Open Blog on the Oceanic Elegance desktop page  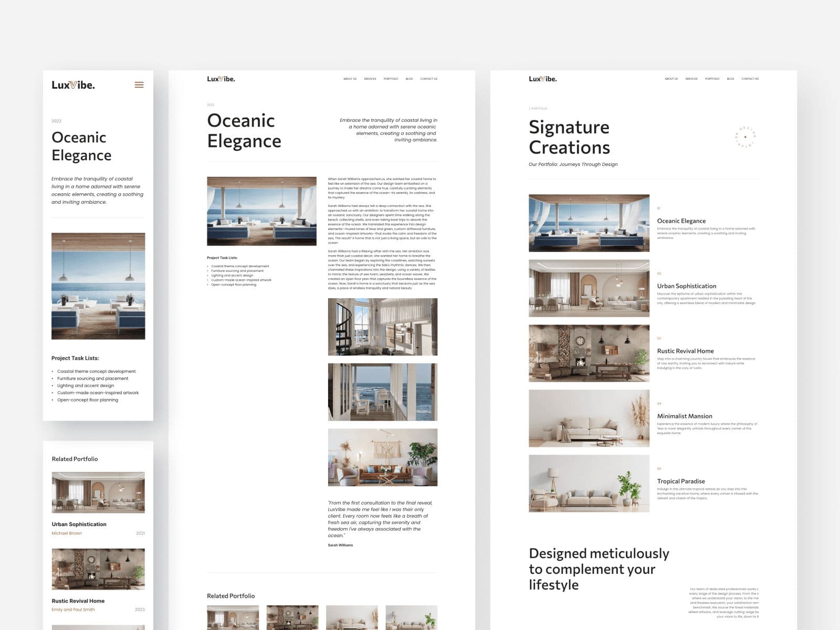409,79
